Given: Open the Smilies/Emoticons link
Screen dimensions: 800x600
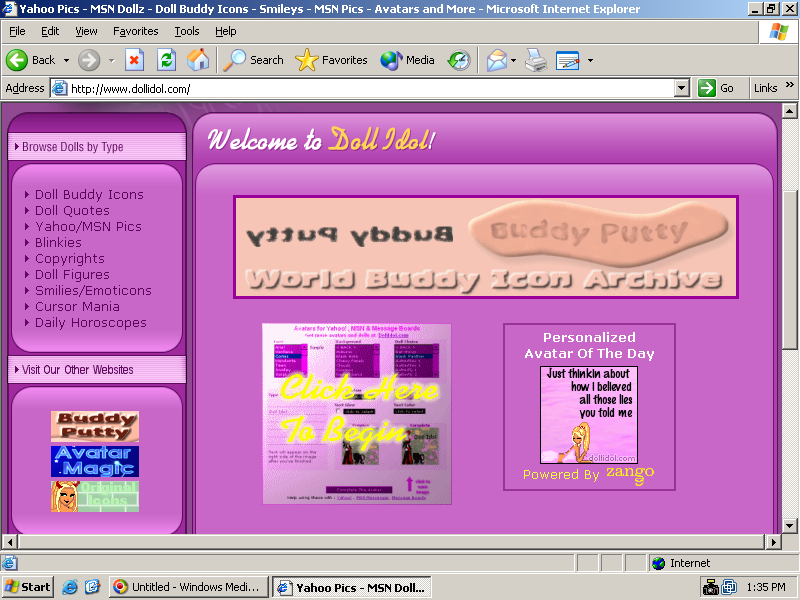Looking at the screenshot, I should (93, 291).
